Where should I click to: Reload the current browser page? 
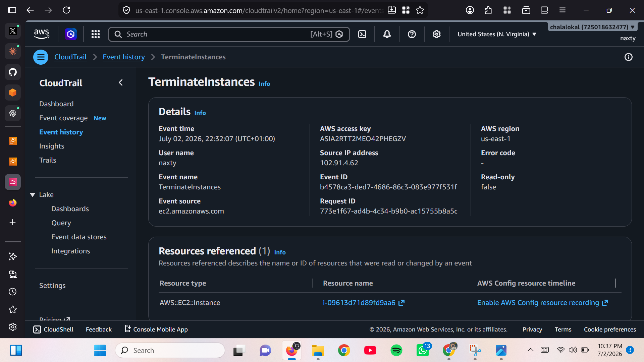pyautogui.click(x=66, y=10)
